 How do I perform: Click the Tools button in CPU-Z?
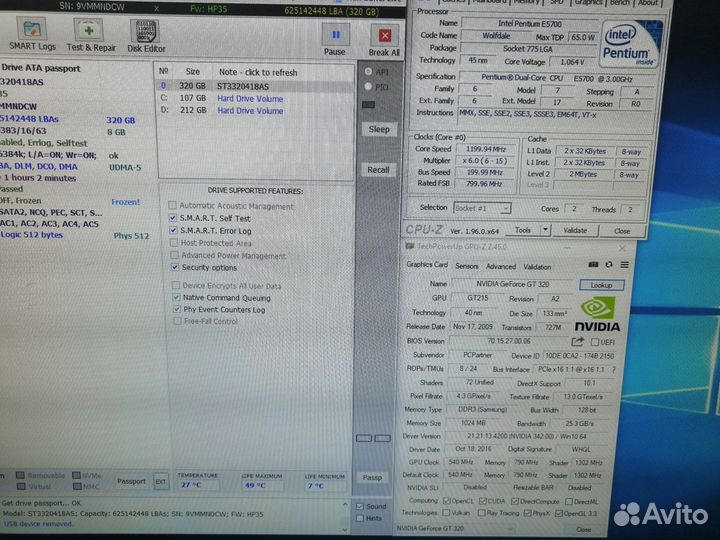click(523, 230)
